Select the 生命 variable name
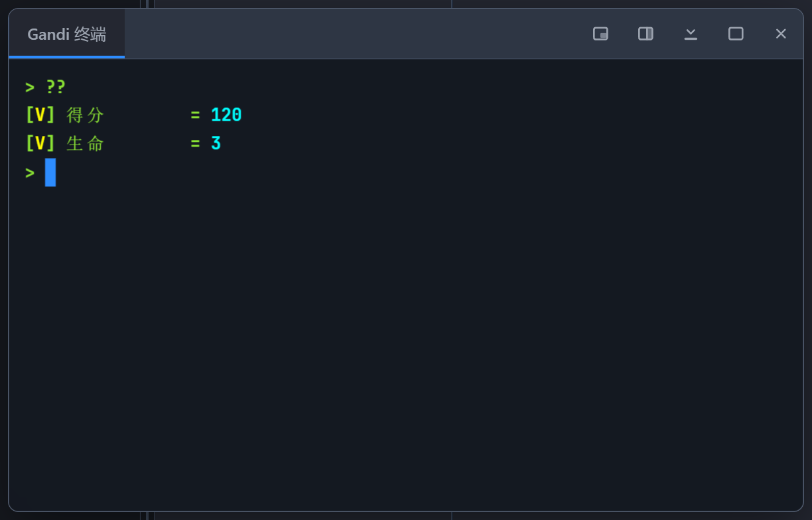The height and width of the screenshot is (520, 812). tap(86, 143)
